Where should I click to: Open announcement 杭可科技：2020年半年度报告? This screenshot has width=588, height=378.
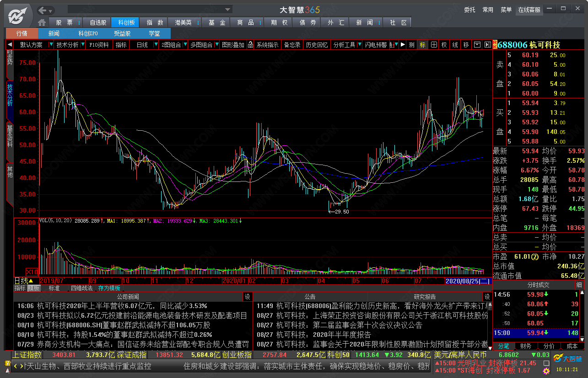pyautogui.click(x=324, y=335)
